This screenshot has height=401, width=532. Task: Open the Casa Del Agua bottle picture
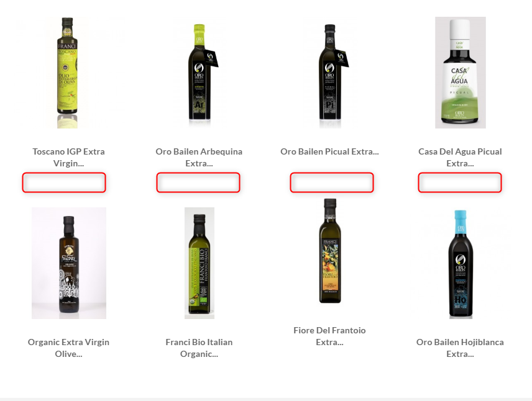click(461, 73)
